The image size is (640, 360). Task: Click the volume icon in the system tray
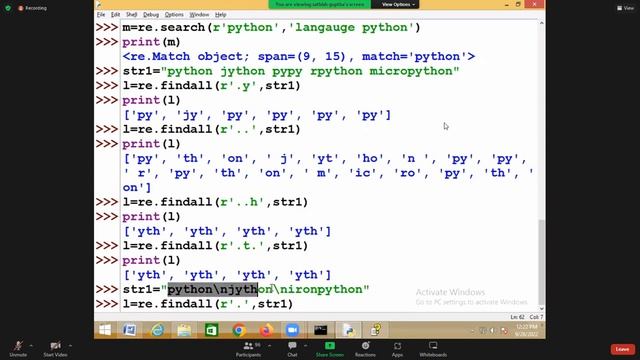pos(493,331)
